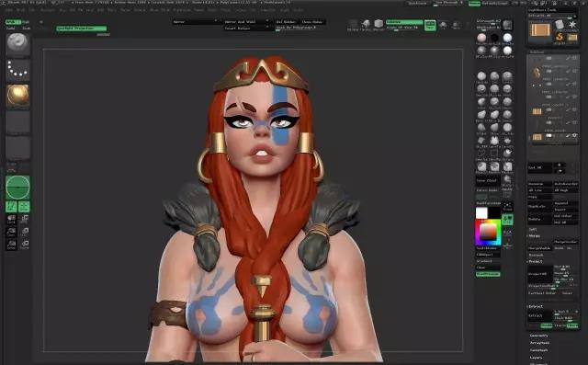Image resolution: width=588 pixels, height=365 pixels.
Task: Open the large current tool thumbnail
Action: [x=539, y=30]
